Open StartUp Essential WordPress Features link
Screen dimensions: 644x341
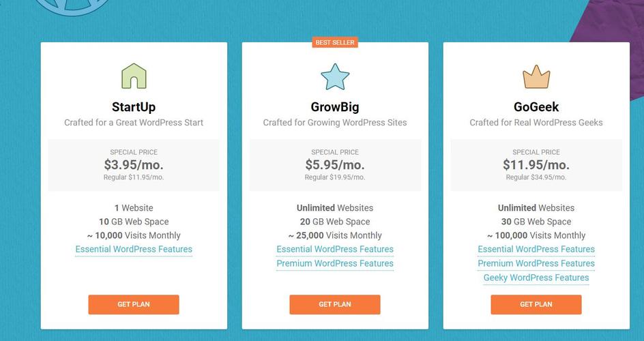click(x=134, y=249)
